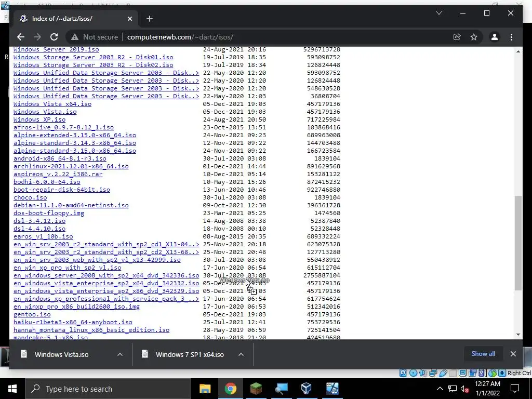
Task: Download archlinux-2021.12.01-x86_64.iso
Action: point(71,166)
